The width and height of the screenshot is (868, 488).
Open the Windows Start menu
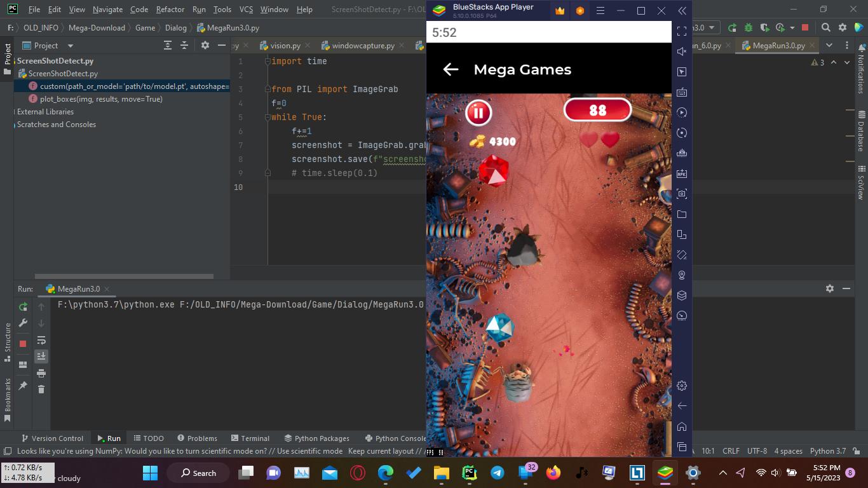pyautogui.click(x=150, y=473)
